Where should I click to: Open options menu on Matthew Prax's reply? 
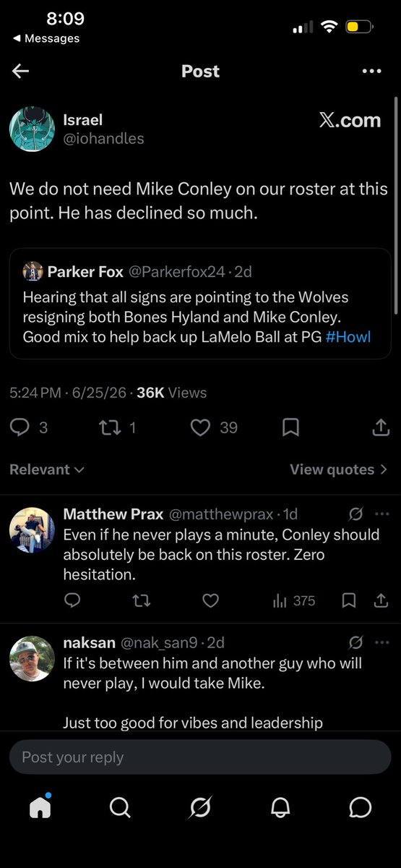[x=381, y=514]
